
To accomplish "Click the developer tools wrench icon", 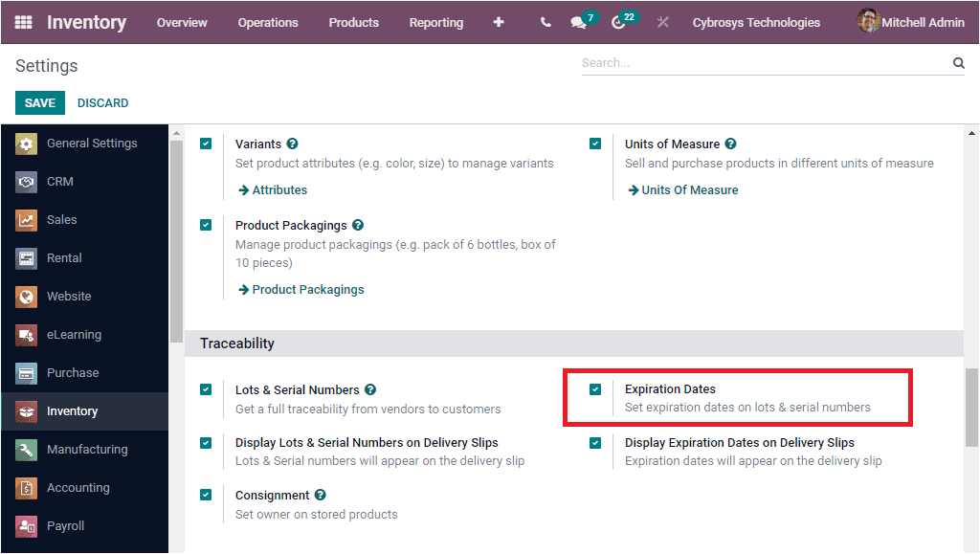I will [662, 22].
